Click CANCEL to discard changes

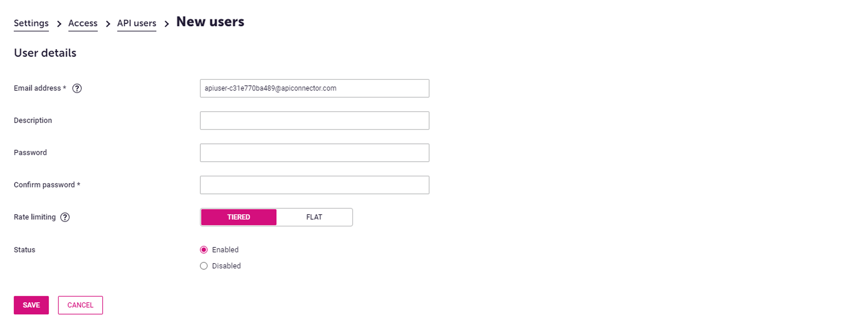coord(80,305)
